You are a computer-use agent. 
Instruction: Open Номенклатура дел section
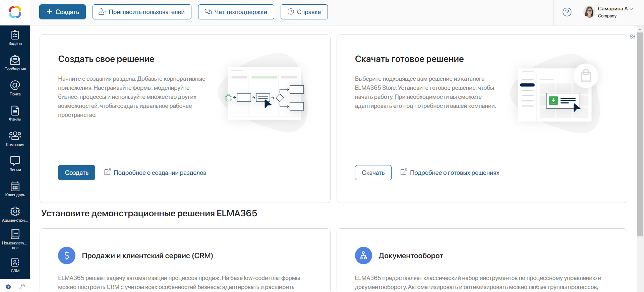tap(15, 240)
